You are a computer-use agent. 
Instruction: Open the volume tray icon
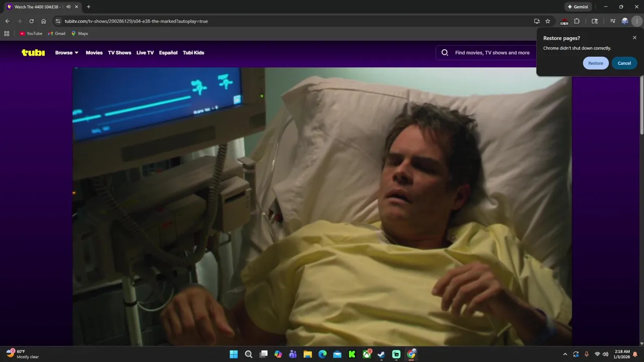(x=605, y=354)
